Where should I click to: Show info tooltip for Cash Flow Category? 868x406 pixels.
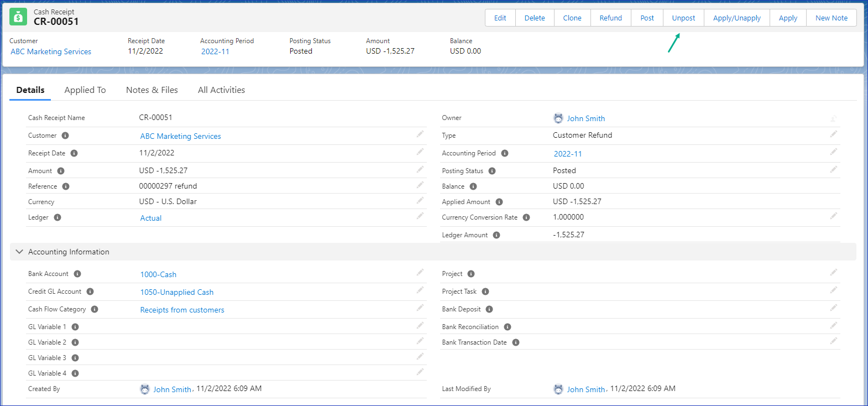pos(95,309)
